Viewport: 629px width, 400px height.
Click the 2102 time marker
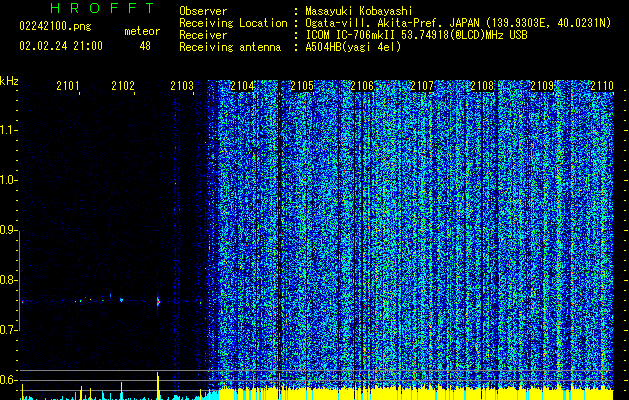coord(123,86)
